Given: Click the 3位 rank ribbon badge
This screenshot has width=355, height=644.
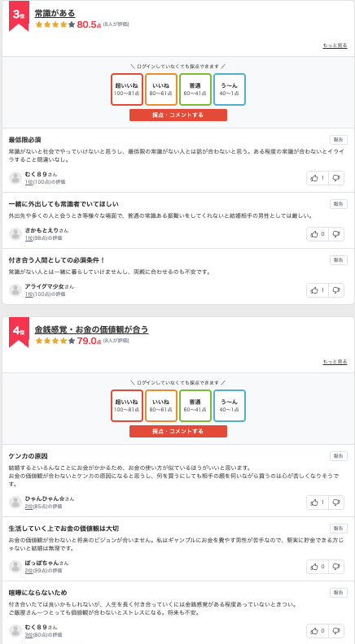Looking at the screenshot, I should (19, 15).
